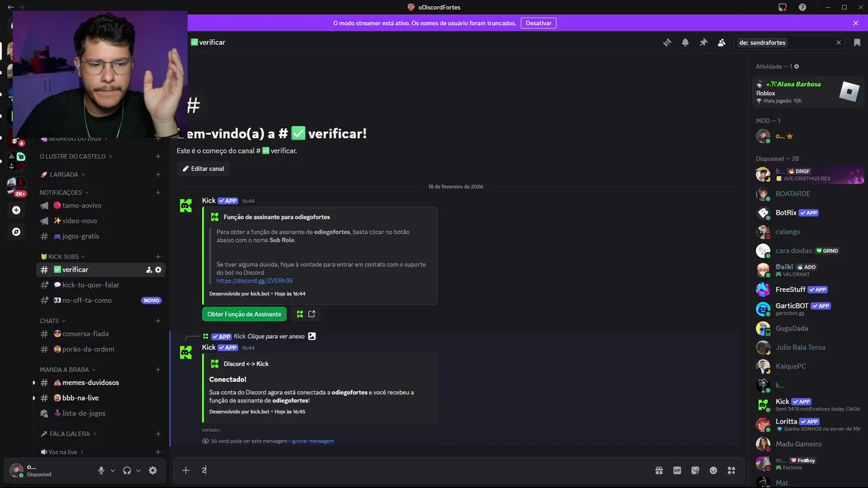Toggle headphones deafen

point(127,470)
